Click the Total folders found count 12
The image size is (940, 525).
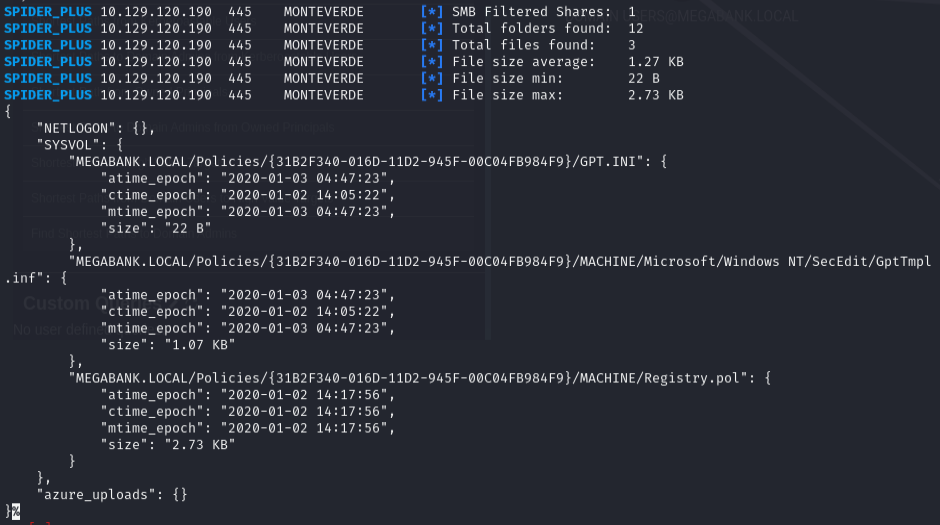point(635,29)
